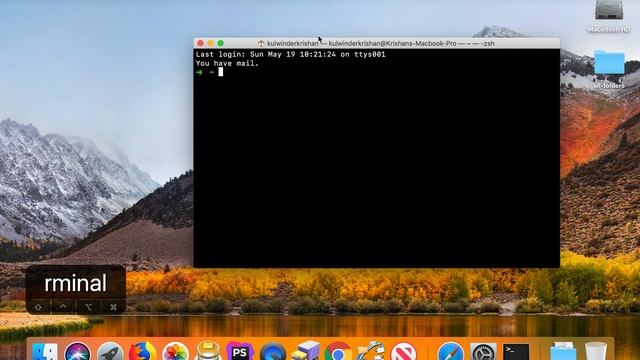Click the 'Last login' line in Terminal
Screen dimensions: 640x360
pyautogui.click(x=291, y=54)
